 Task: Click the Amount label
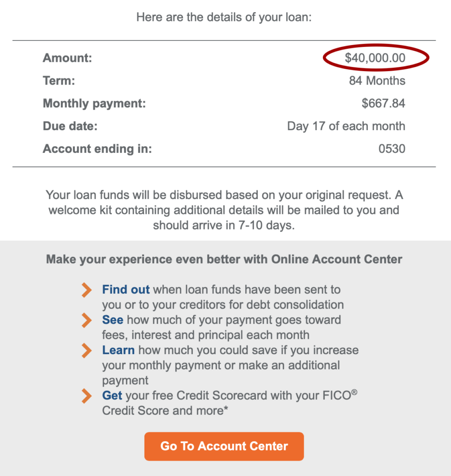[x=67, y=58]
